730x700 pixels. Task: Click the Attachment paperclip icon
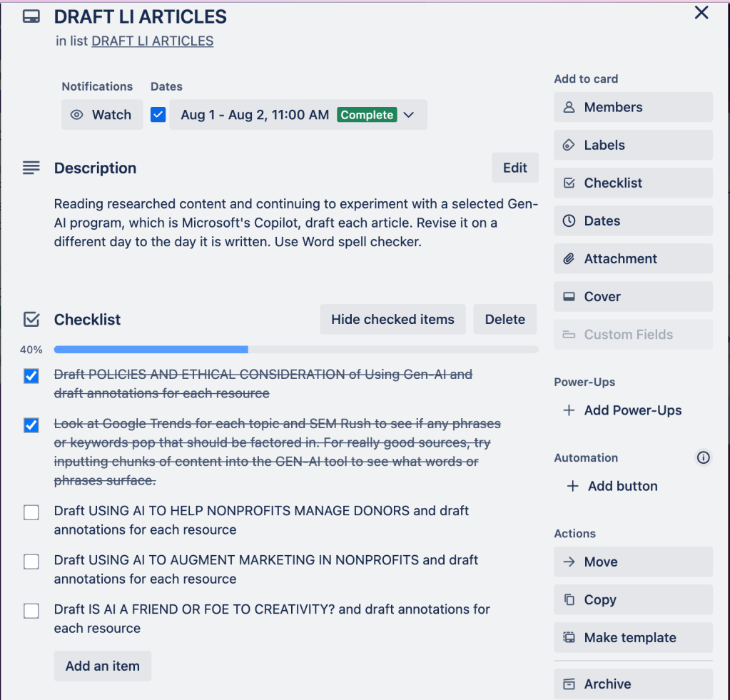click(569, 259)
